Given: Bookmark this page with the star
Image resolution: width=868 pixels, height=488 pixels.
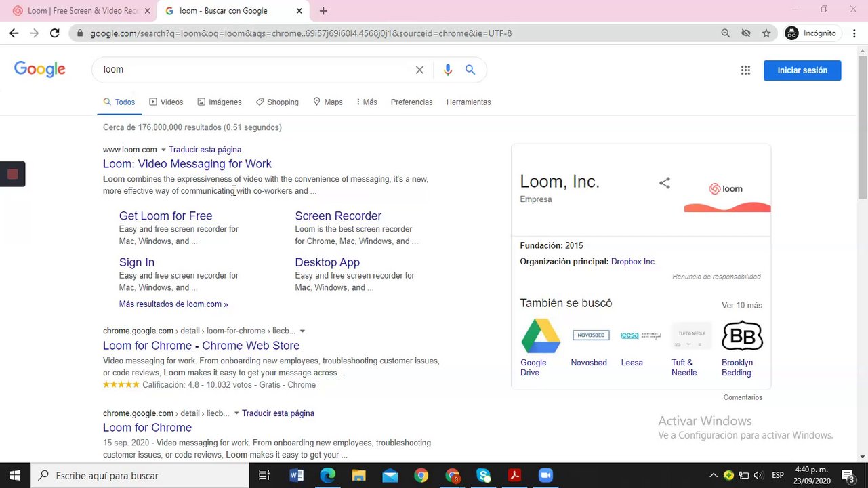Looking at the screenshot, I should [x=766, y=33].
